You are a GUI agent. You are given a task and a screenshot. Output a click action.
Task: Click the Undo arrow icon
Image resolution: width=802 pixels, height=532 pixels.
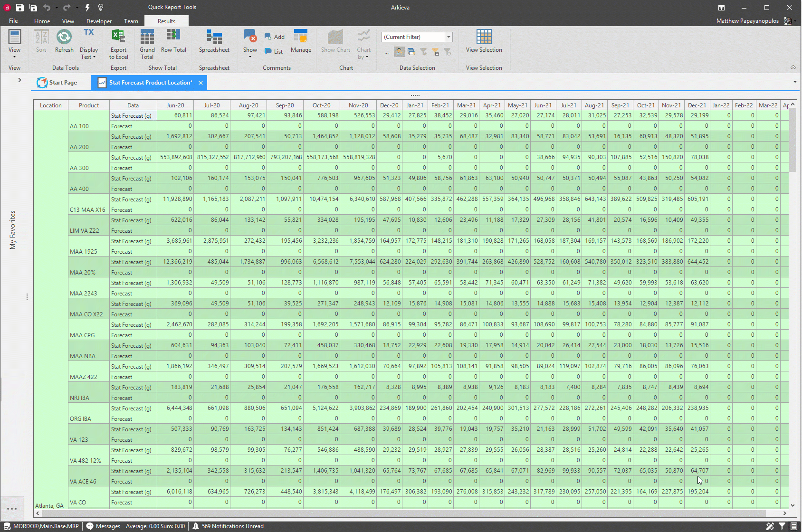47,8
